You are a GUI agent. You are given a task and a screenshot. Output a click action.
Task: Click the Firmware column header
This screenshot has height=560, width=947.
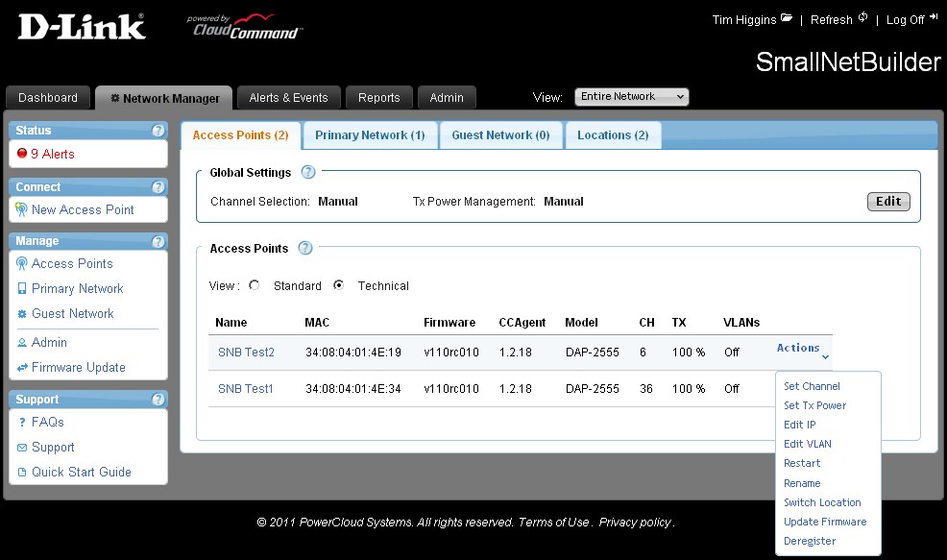tap(449, 323)
